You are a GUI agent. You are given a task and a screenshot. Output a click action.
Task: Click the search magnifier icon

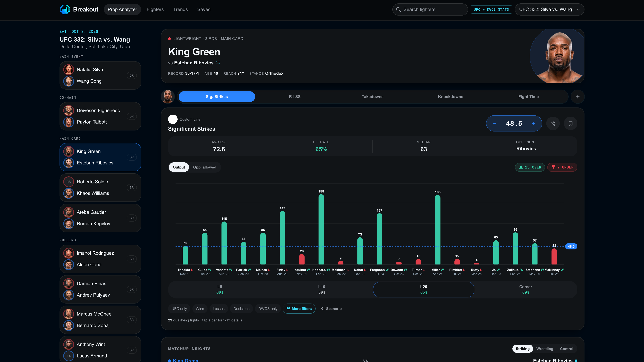[398, 9]
